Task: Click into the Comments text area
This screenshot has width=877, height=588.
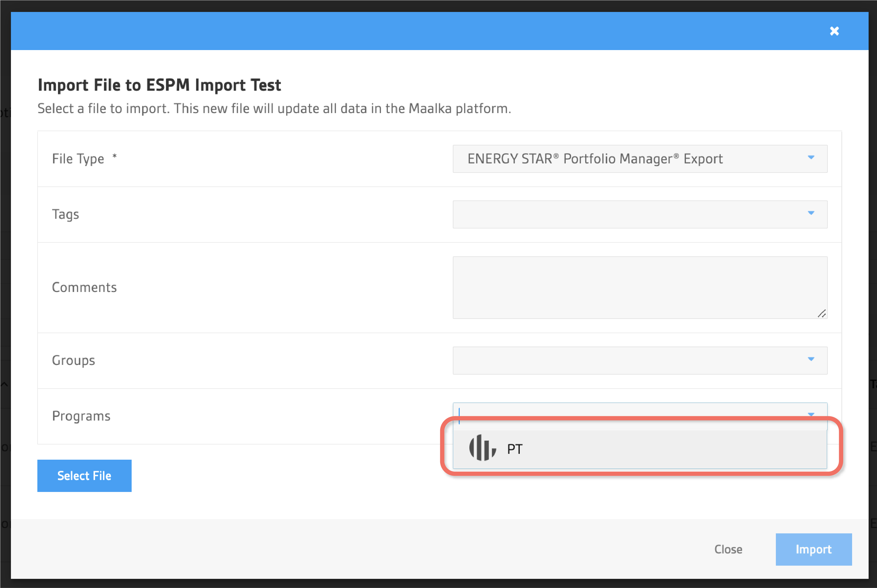Action: click(640, 288)
